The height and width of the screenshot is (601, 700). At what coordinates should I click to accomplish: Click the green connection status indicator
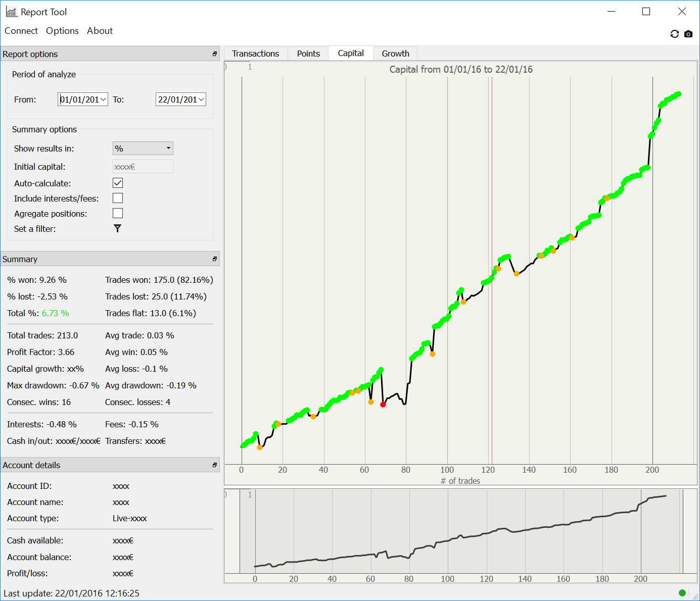click(682, 593)
